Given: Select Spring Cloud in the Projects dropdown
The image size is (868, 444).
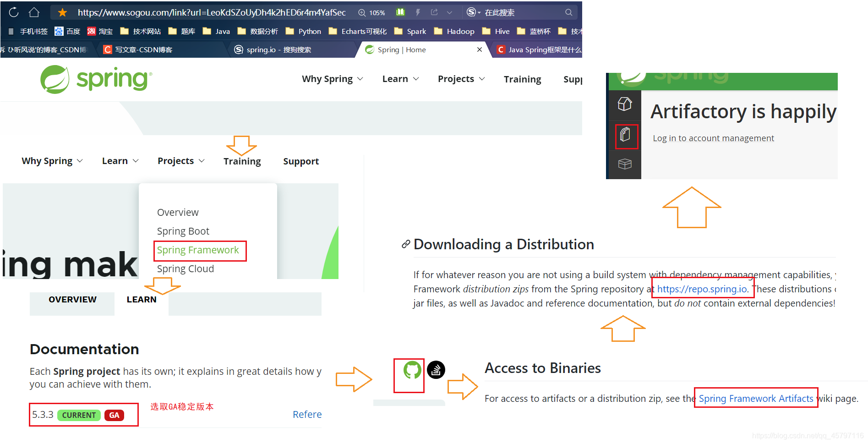Looking at the screenshot, I should point(185,269).
